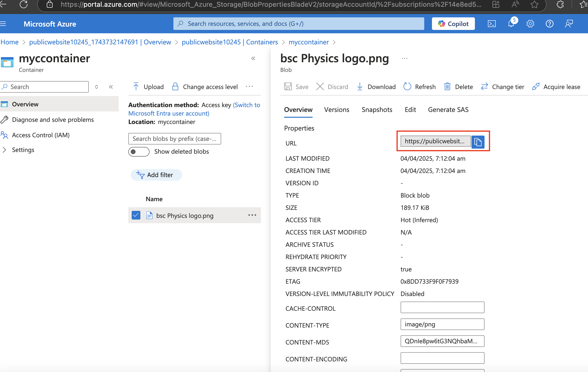Focus the CACHE-CONTROL input

point(442,308)
